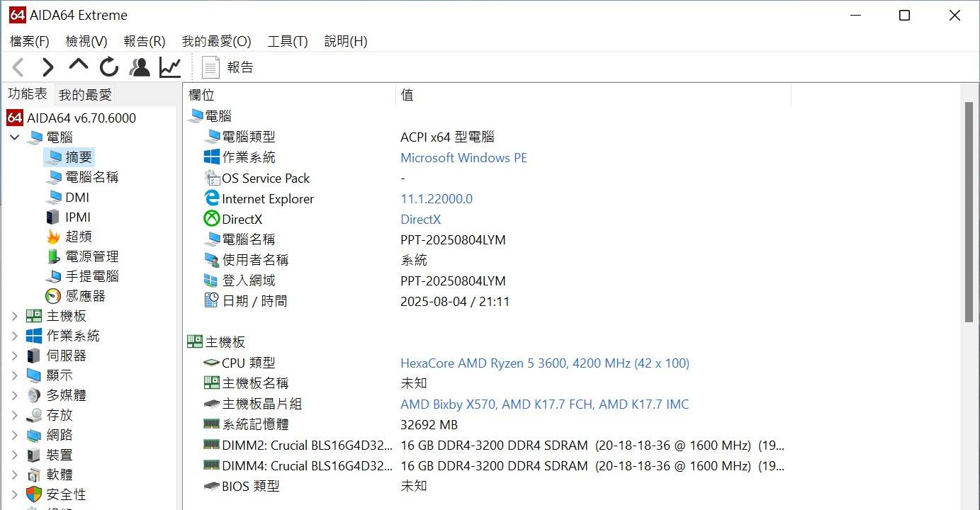Switch to the 我的最愛 sidebar tab
Viewport: 980px width, 510px height.
(x=85, y=94)
